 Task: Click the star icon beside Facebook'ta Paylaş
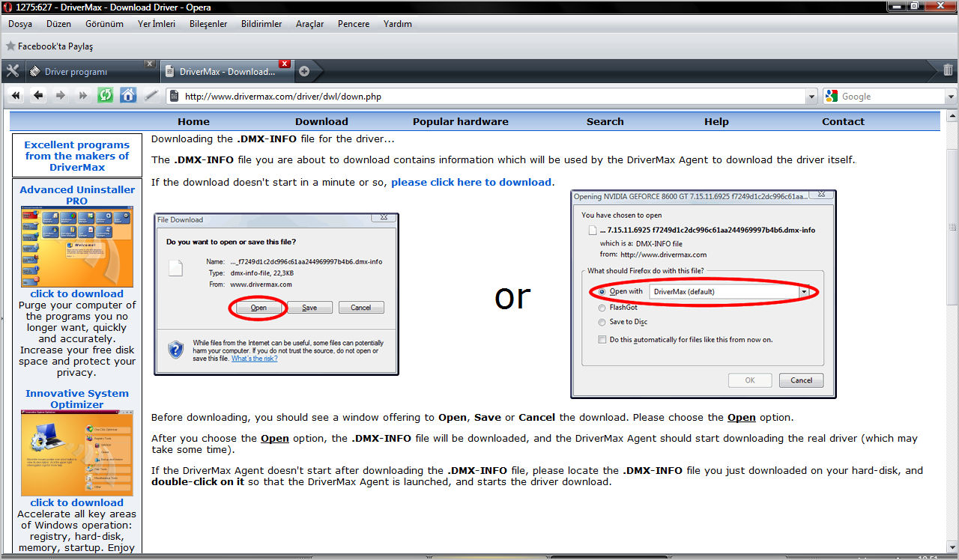(10, 46)
